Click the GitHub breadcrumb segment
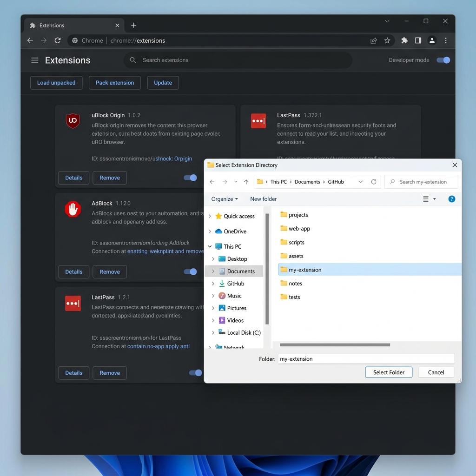Viewport: 476px width, 476px height. point(336,182)
